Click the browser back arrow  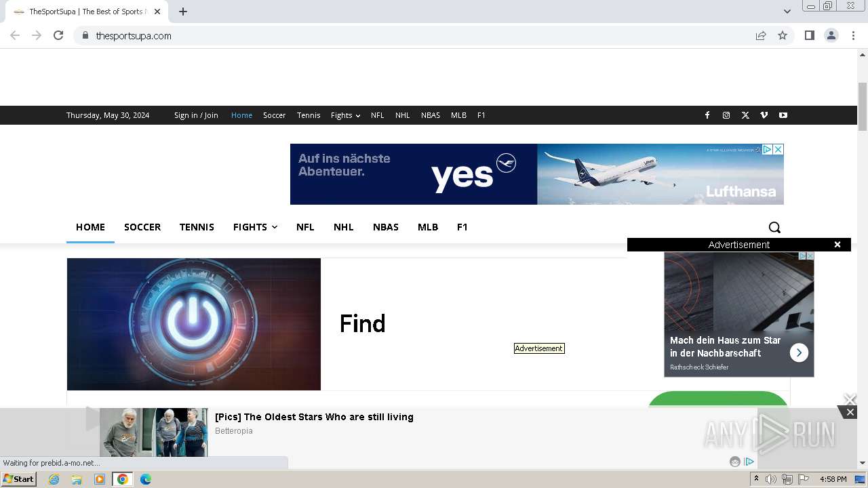tap(15, 35)
